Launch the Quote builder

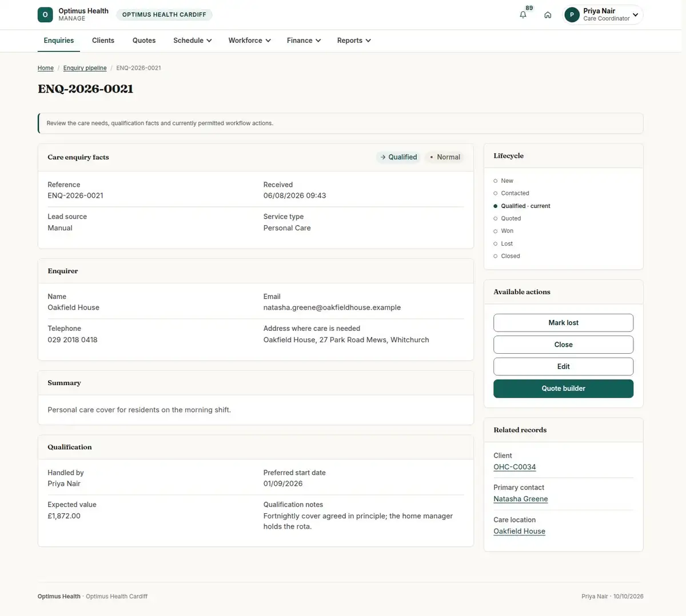[563, 389]
